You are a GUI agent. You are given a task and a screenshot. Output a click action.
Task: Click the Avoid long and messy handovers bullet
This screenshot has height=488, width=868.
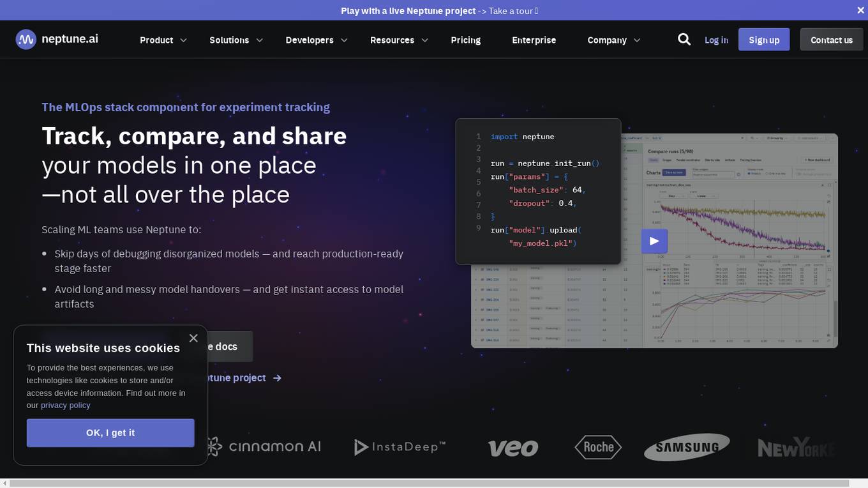pos(229,296)
